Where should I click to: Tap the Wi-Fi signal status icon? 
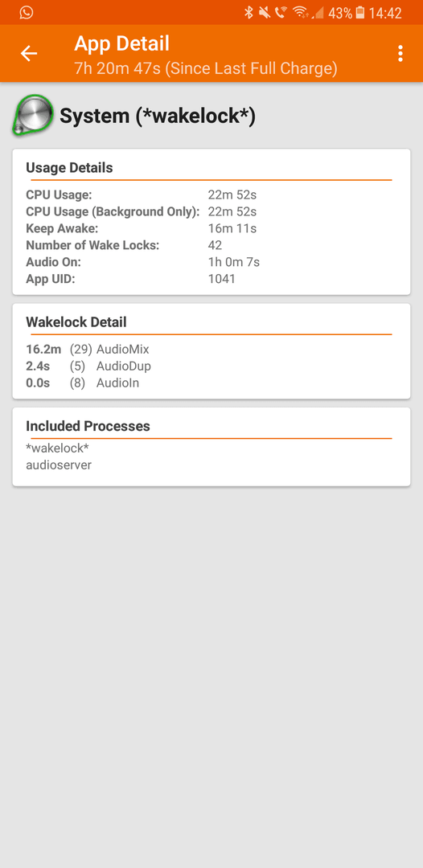pos(301,13)
